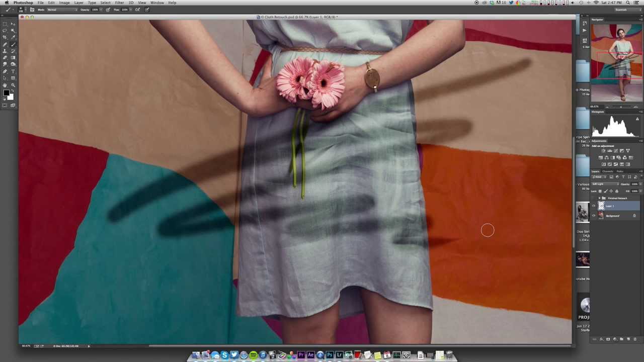The image size is (644, 362).
Task: Switch to the Paths tab
Action: [x=620, y=171]
